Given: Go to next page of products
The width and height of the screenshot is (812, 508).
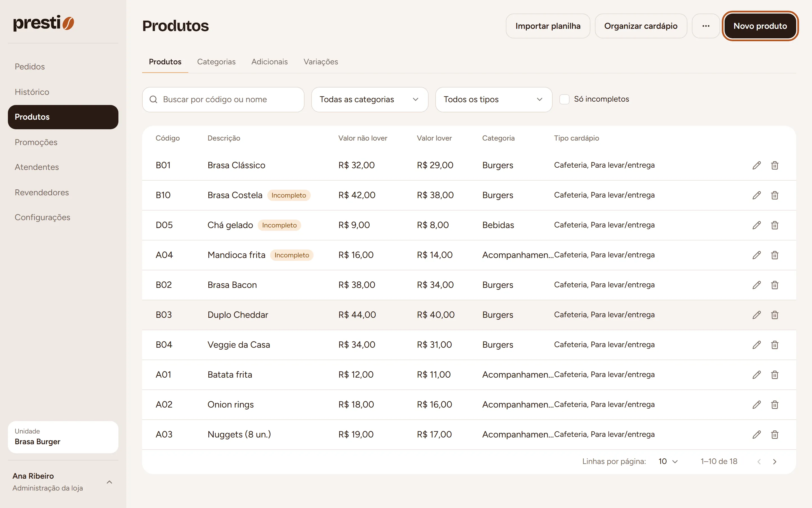Looking at the screenshot, I should pos(775,462).
